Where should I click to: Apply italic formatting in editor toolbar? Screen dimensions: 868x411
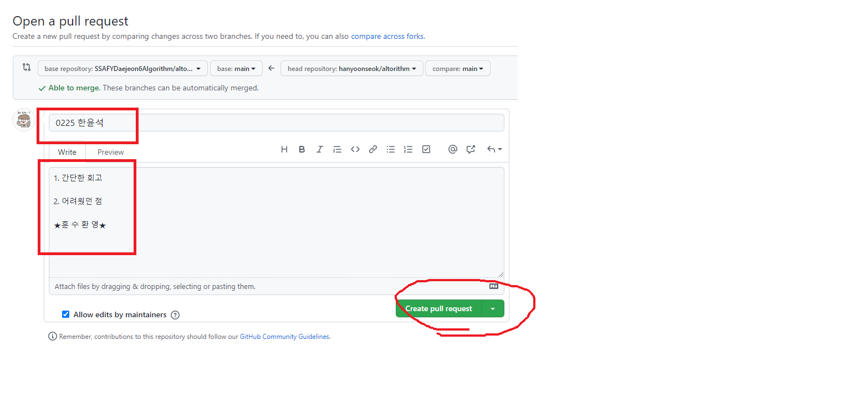coord(319,149)
